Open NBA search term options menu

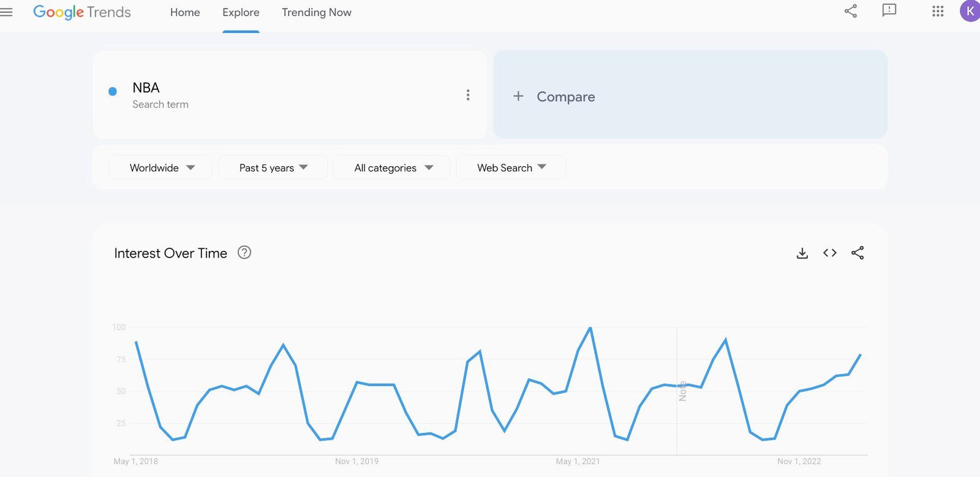click(468, 95)
